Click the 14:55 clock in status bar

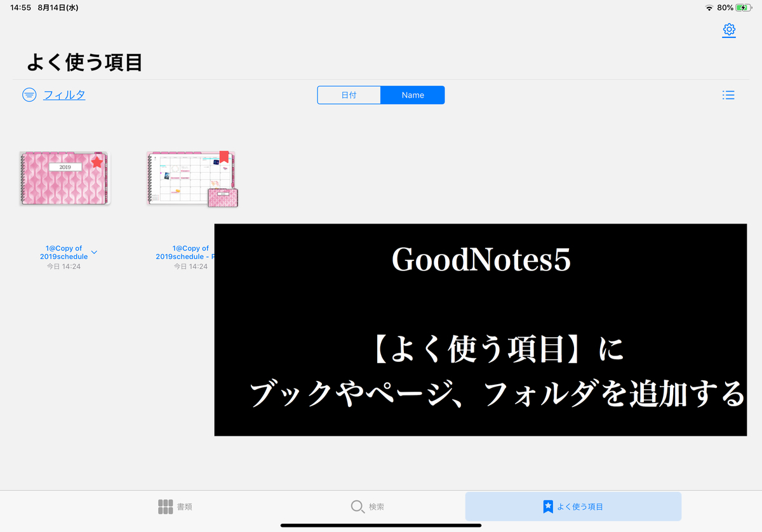20,8
